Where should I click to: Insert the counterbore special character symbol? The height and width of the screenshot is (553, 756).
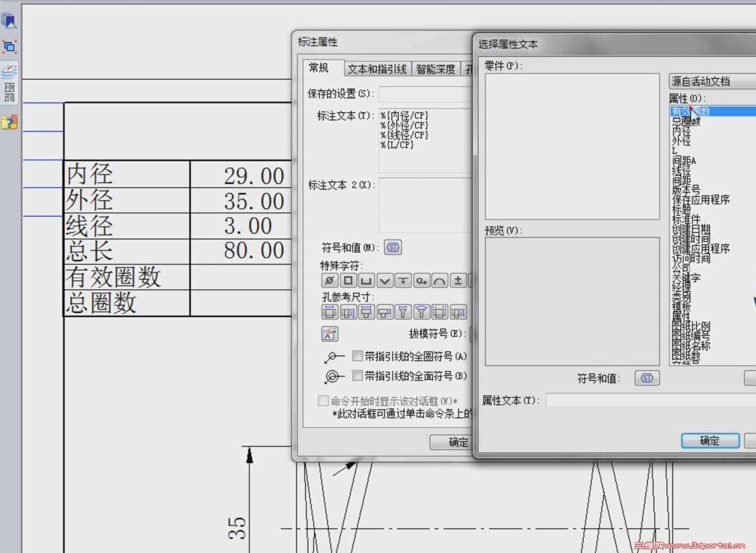tap(366, 281)
